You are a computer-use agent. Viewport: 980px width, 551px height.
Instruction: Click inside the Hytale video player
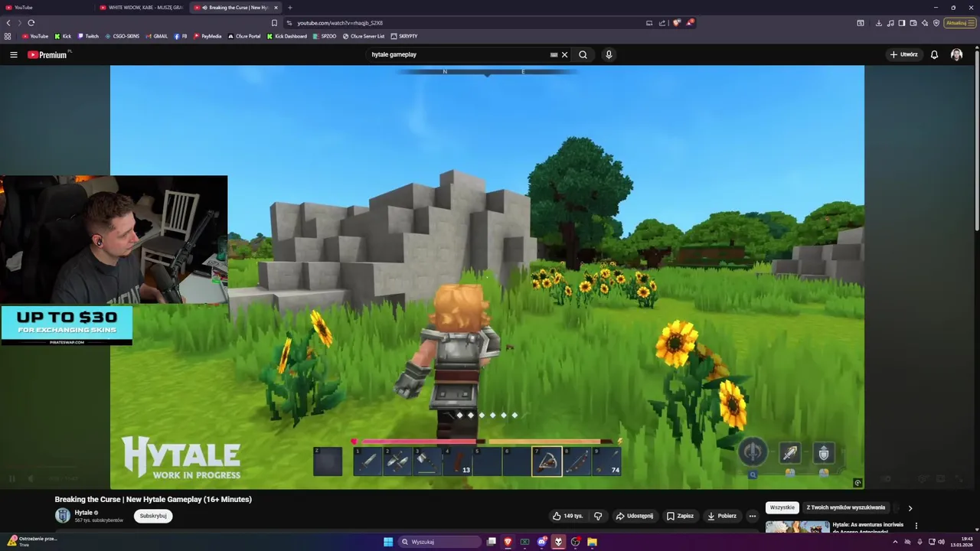(x=487, y=277)
